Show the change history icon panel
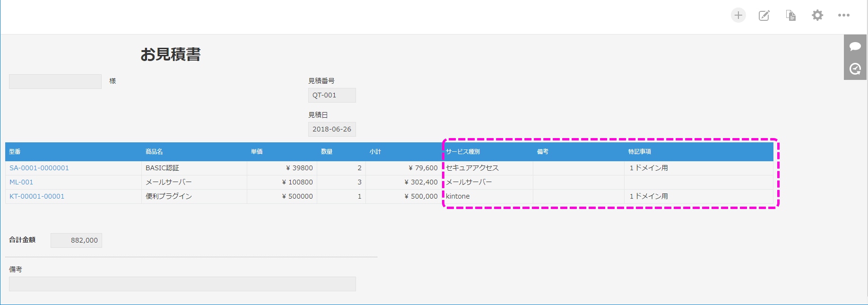Image resolution: width=868 pixels, height=305 pixels. [855, 69]
